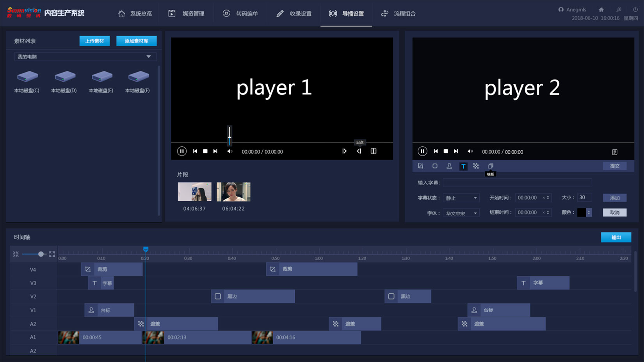This screenshot has height=362, width=644.
Task: Set the out point in player 1
Action: tap(359, 151)
